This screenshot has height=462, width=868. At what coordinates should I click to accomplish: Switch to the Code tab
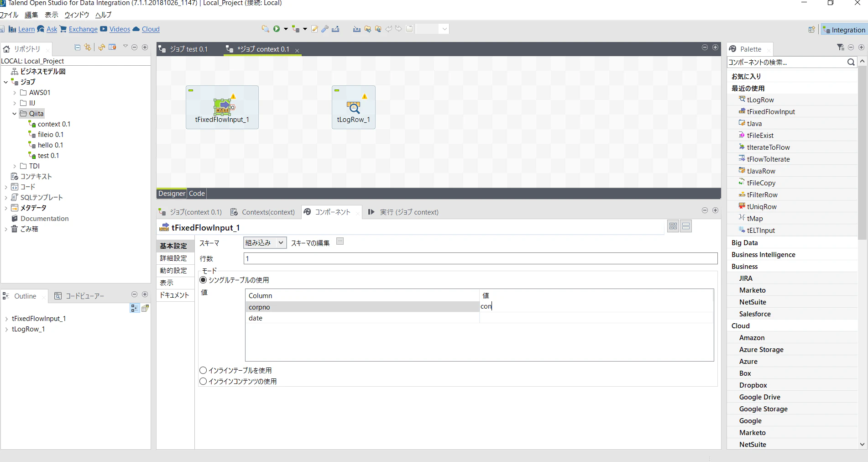[197, 194]
